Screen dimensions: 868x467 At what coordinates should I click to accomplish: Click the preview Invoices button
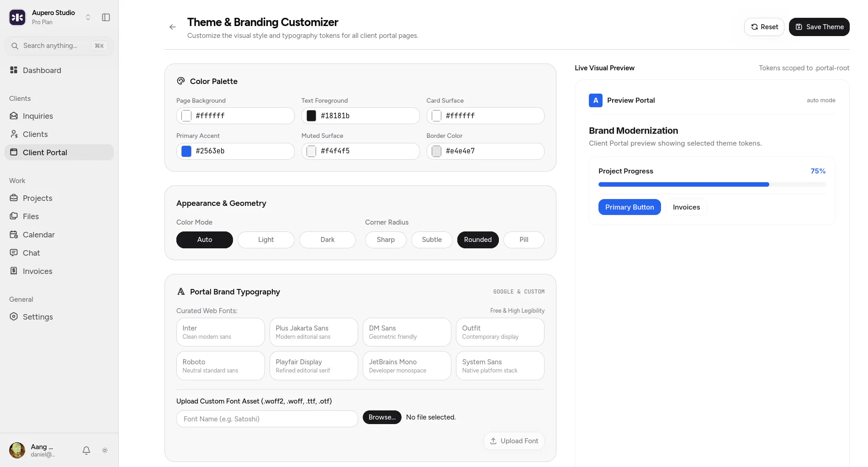point(686,207)
